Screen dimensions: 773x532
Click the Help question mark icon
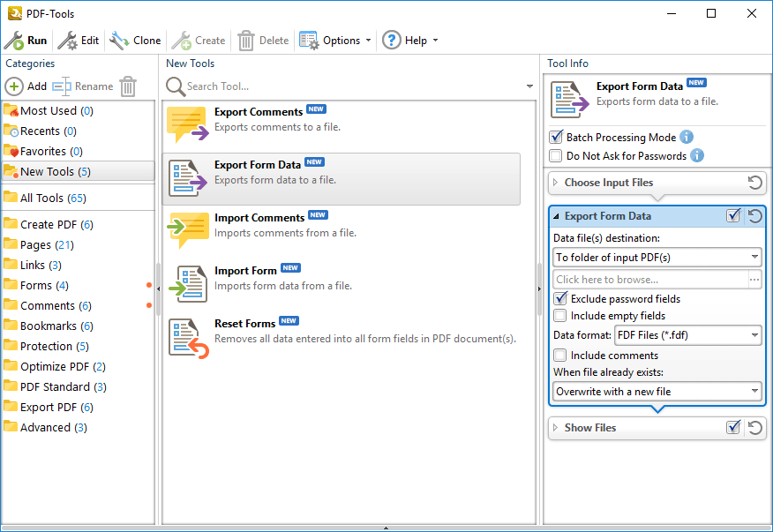[x=392, y=41]
